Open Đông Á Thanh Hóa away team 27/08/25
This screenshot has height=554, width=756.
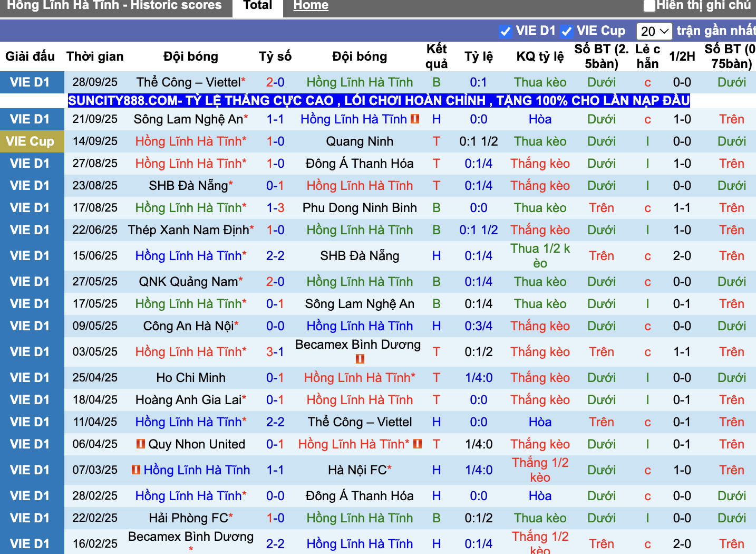pyautogui.click(x=360, y=164)
